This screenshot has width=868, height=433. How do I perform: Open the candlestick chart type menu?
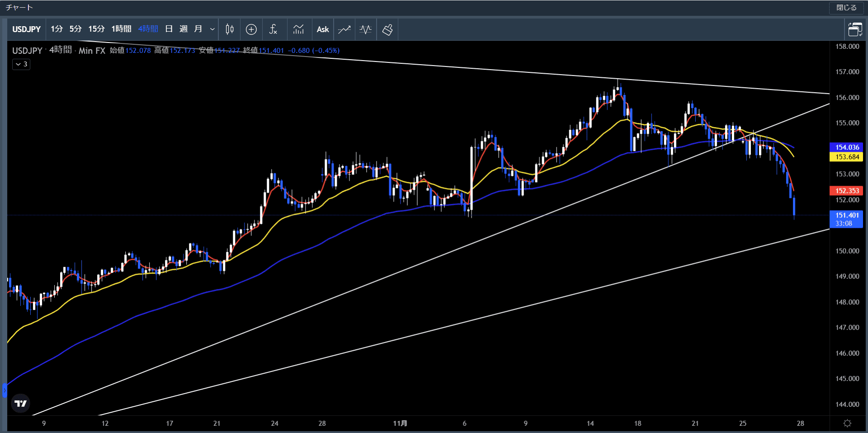(230, 29)
